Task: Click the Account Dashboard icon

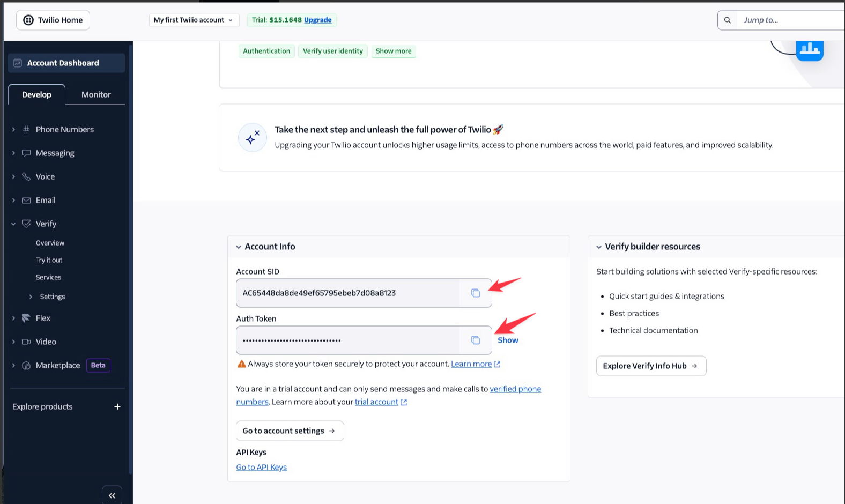Action: point(18,63)
